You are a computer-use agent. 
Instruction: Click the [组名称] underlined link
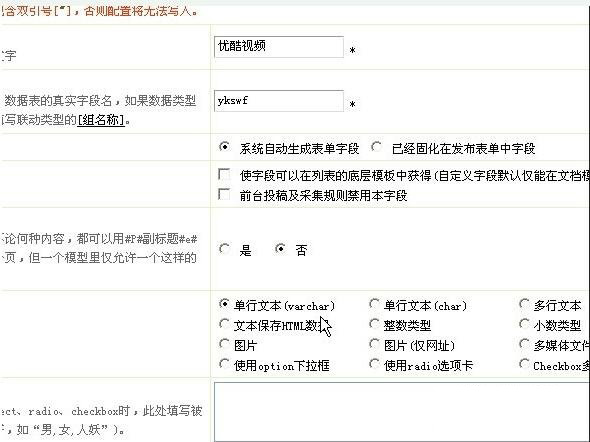click(x=101, y=120)
